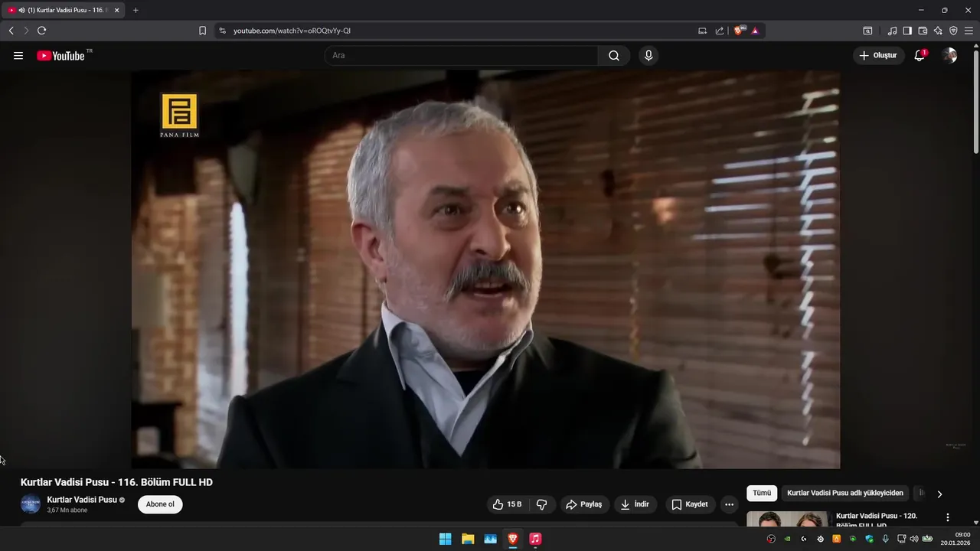Open Brave Leo AI sparkle icon

click(x=938, y=31)
